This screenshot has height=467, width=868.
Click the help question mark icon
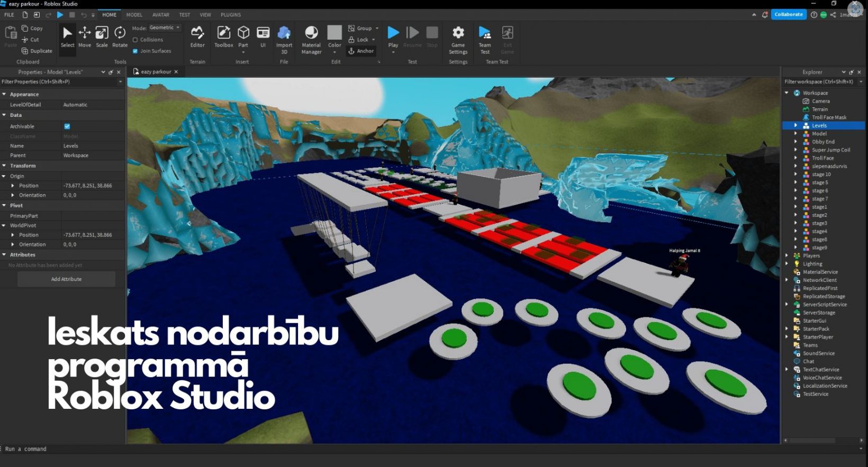[814, 15]
